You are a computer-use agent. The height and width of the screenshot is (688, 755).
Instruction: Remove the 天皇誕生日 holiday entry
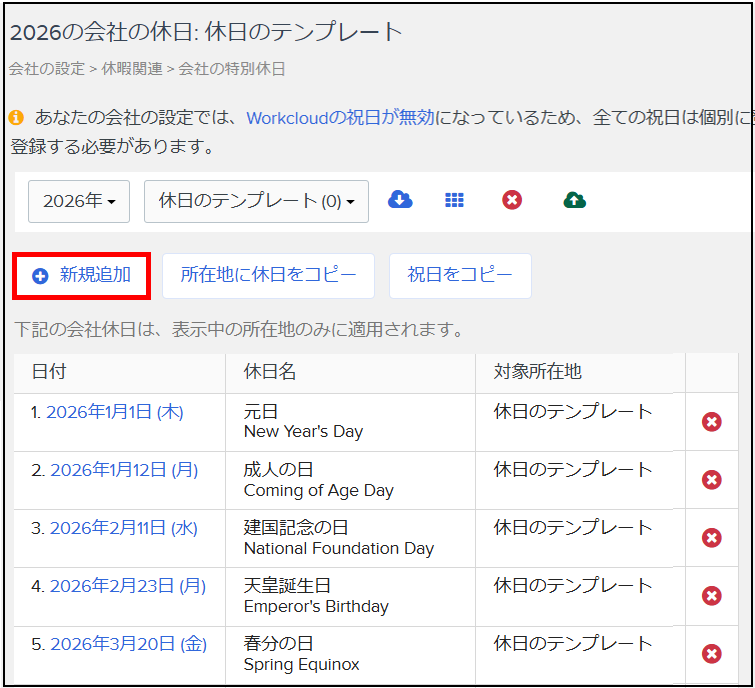point(712,596)
